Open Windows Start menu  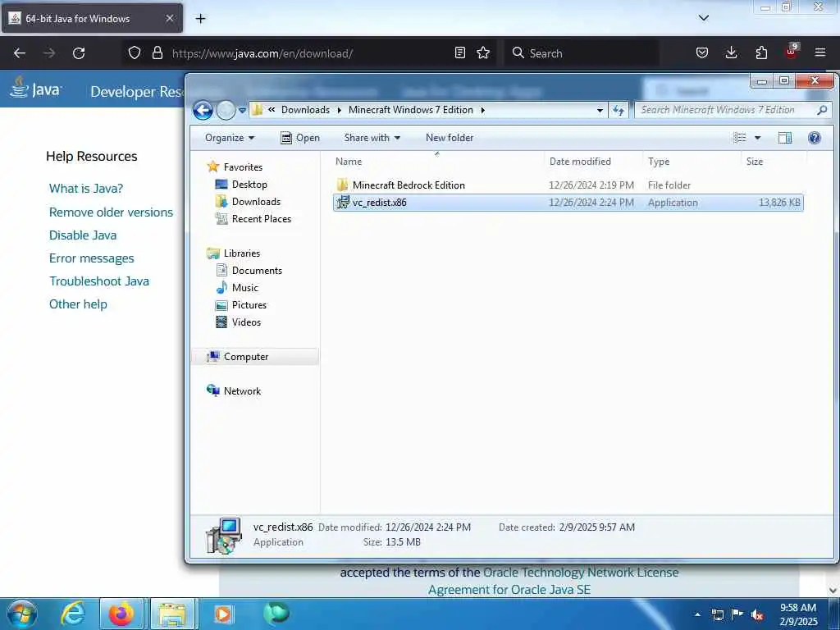[x=22, y=614]
